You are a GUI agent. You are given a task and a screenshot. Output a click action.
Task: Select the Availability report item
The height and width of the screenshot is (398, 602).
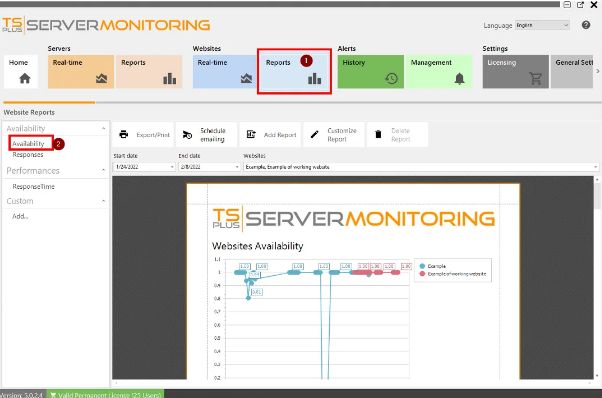[28, 144]
